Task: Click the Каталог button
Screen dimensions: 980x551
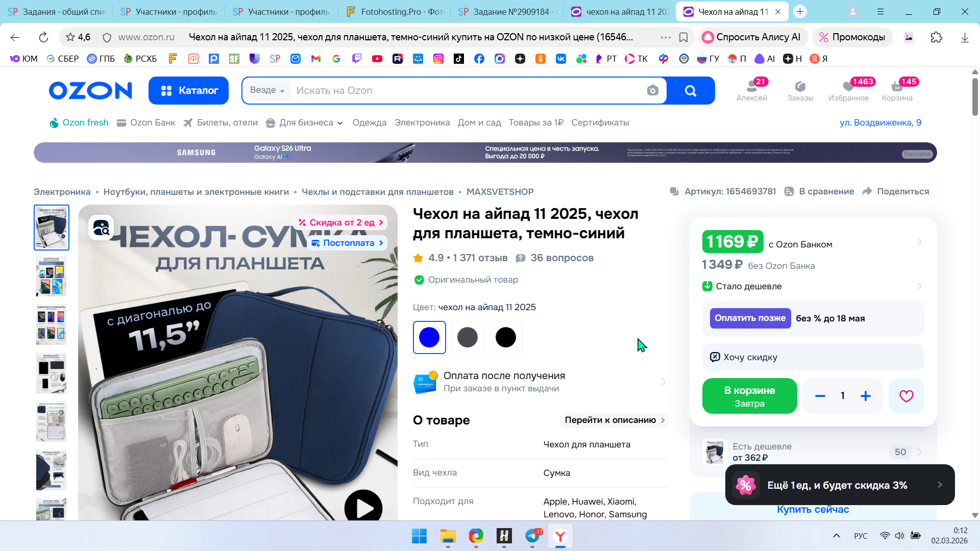Action: [188, 90]
